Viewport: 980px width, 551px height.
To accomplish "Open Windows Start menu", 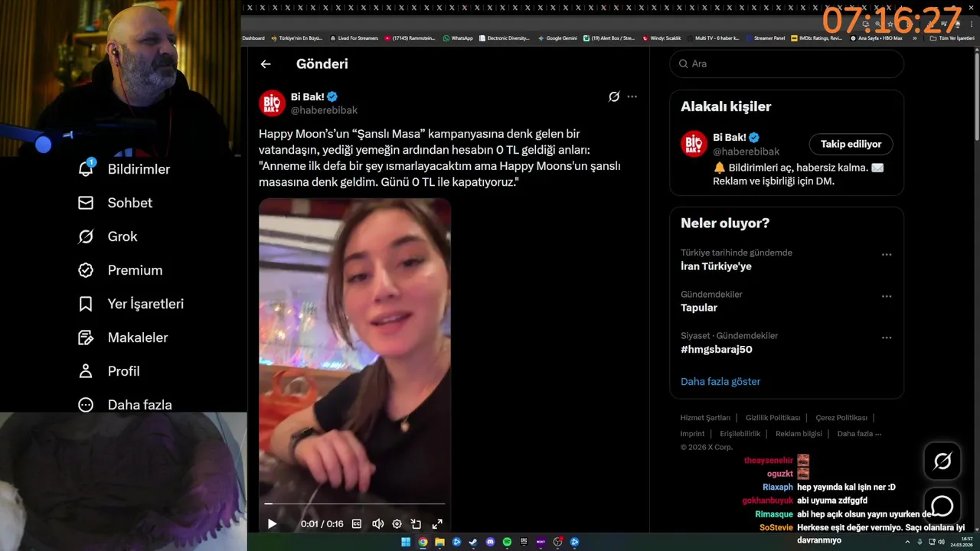I will click(x=406, y=542).
